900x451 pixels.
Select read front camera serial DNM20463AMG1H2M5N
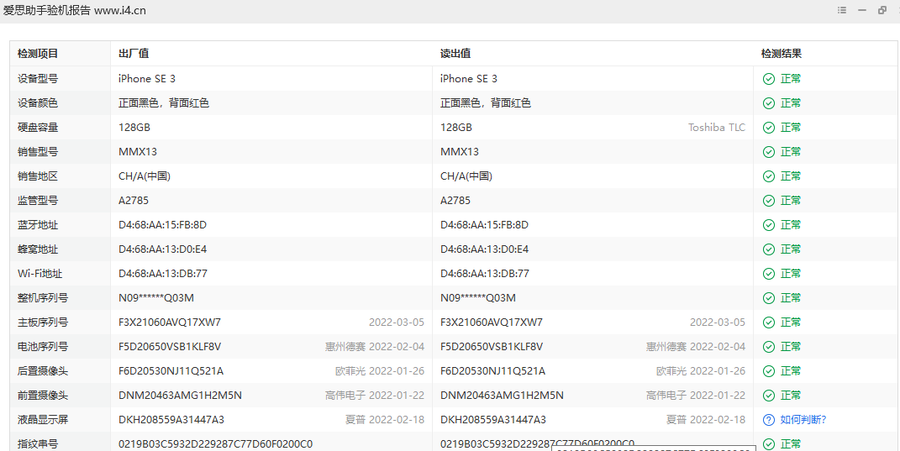coord(502,395)
